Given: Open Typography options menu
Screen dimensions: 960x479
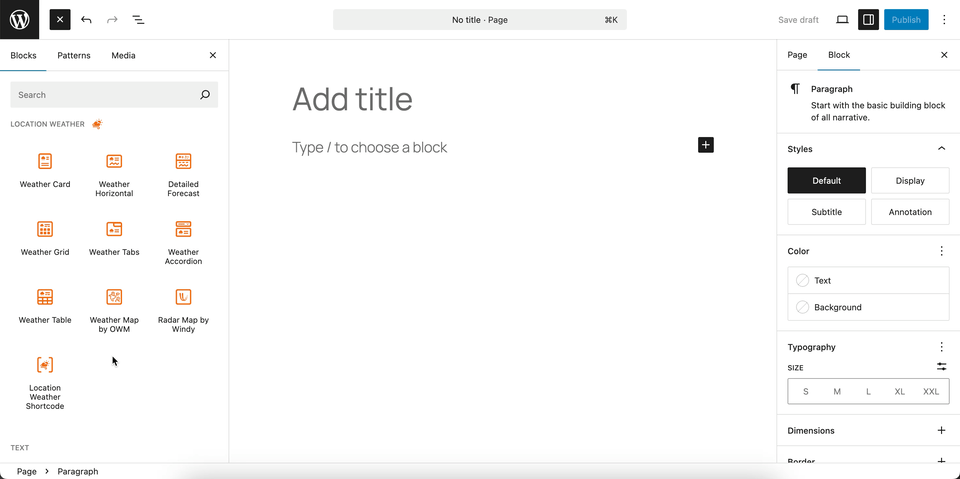Looking at the screenshot, I should click(941, 347).
